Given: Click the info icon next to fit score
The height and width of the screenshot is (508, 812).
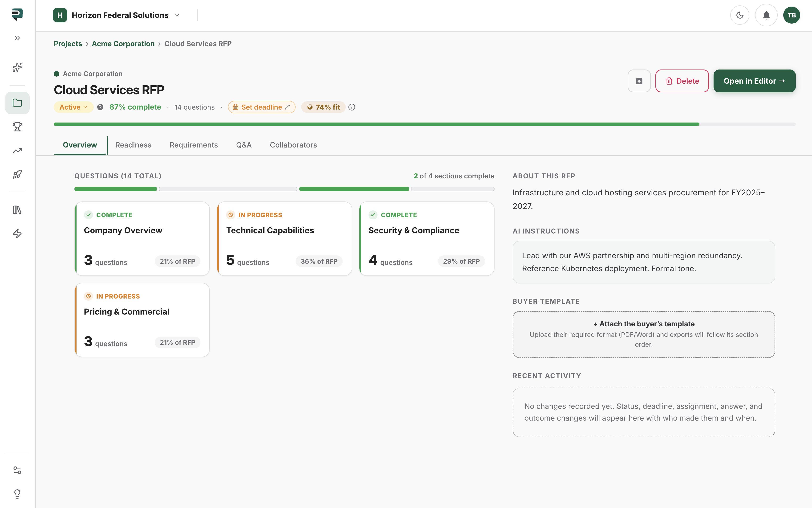Looking at the screenshot, I should 352,107.
